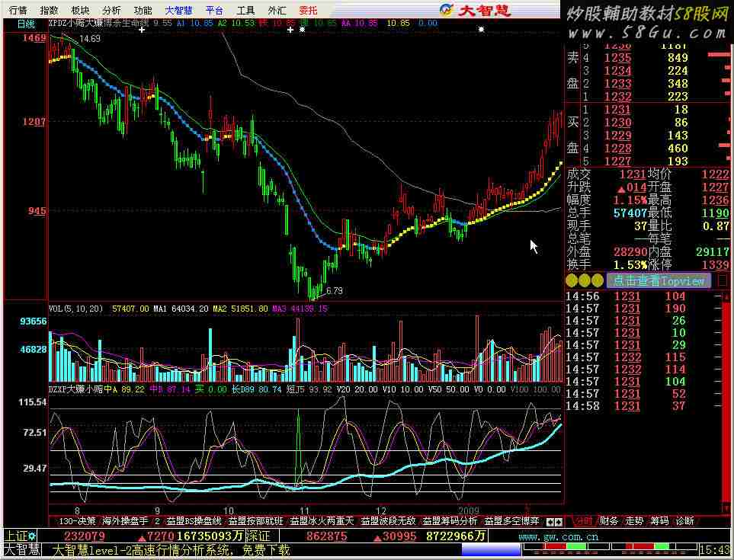Click the indicator tabs left-right scroll arrows
Screen dimensions: 734x560
click(554, 521)
